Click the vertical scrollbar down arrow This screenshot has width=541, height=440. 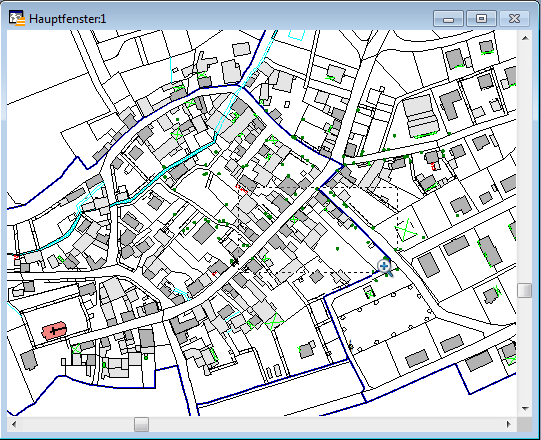(x=525, y=409)
